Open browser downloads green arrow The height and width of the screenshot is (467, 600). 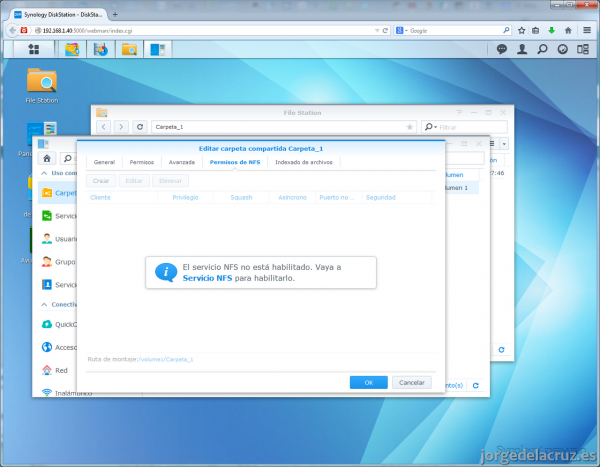[551, 30]
